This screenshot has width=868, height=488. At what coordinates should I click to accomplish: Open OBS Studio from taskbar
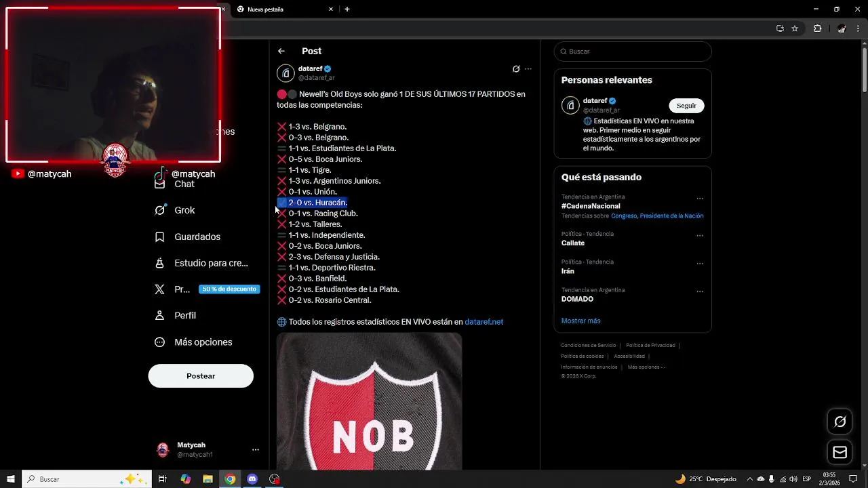tap(274, 479)
